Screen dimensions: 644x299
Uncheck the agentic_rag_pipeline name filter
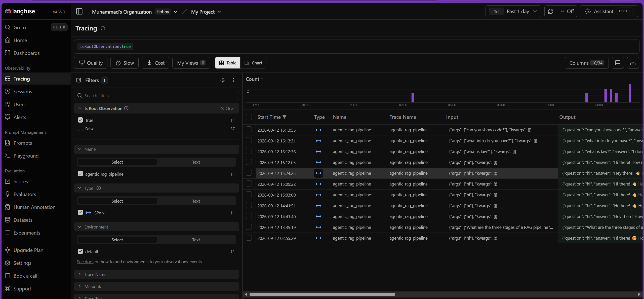80,174
